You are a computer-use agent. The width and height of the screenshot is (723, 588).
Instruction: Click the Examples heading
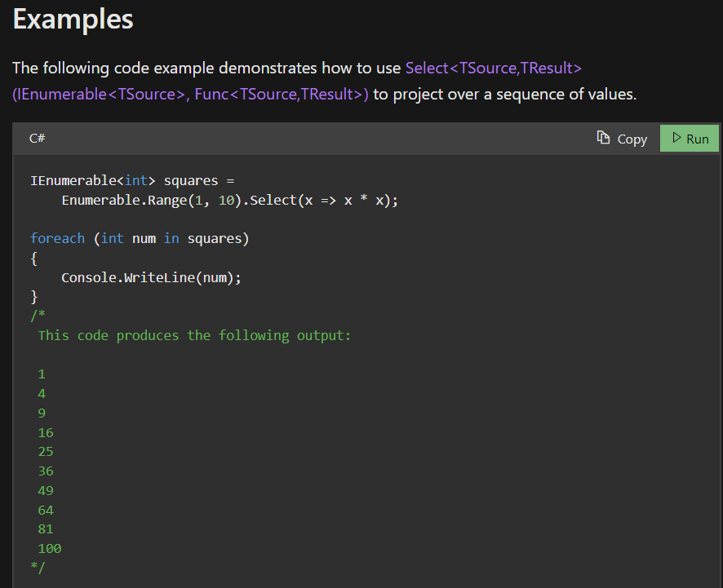[73, 20]
